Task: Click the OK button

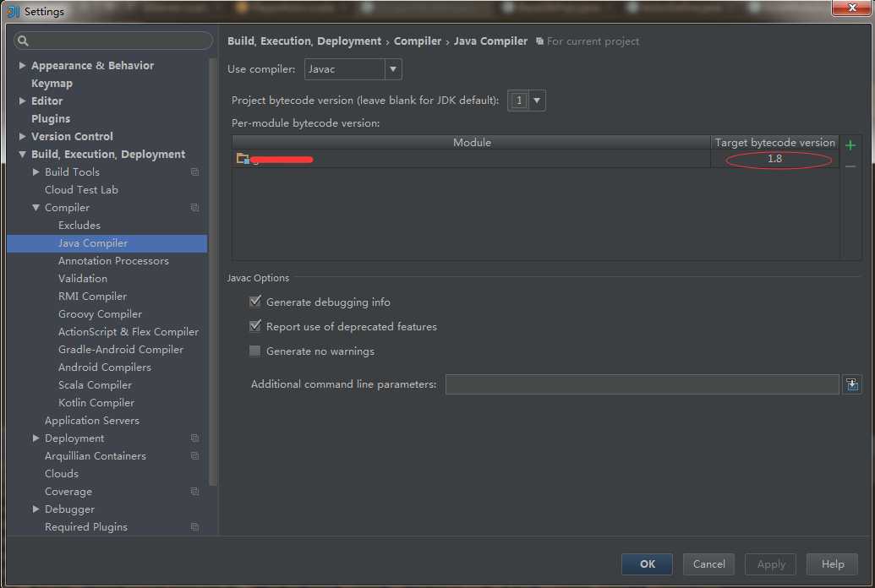Action: click(647, 564)
